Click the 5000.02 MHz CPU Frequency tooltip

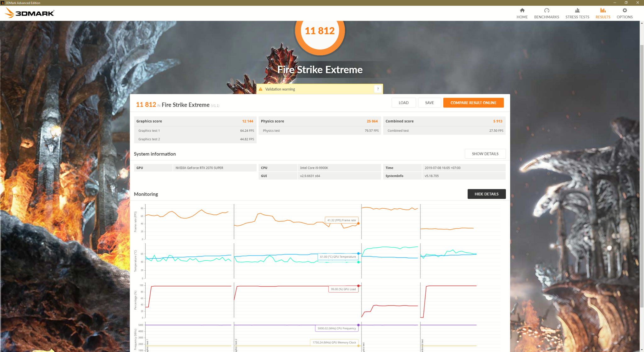point(336,328)
